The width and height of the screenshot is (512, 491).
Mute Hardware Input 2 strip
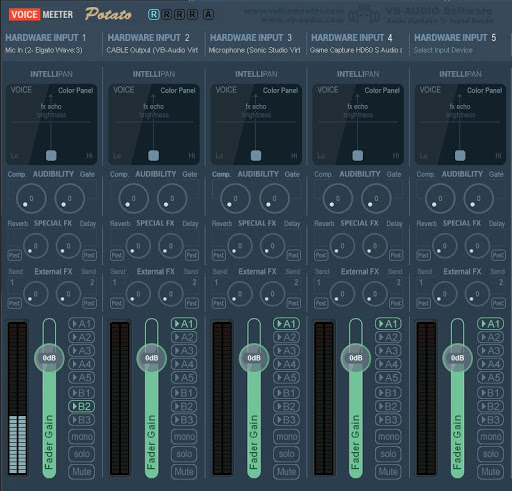184,472
